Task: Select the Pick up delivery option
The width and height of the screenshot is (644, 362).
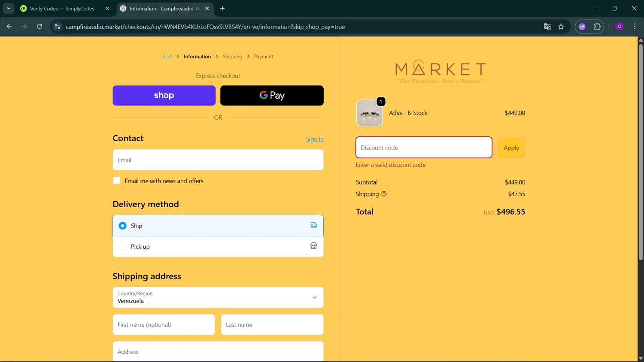Action: 218,247
